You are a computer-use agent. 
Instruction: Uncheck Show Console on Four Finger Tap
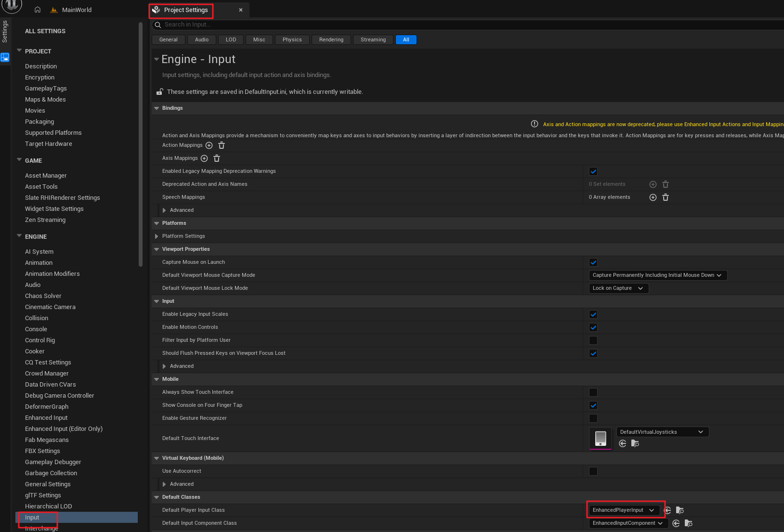[x=593, y=405]
